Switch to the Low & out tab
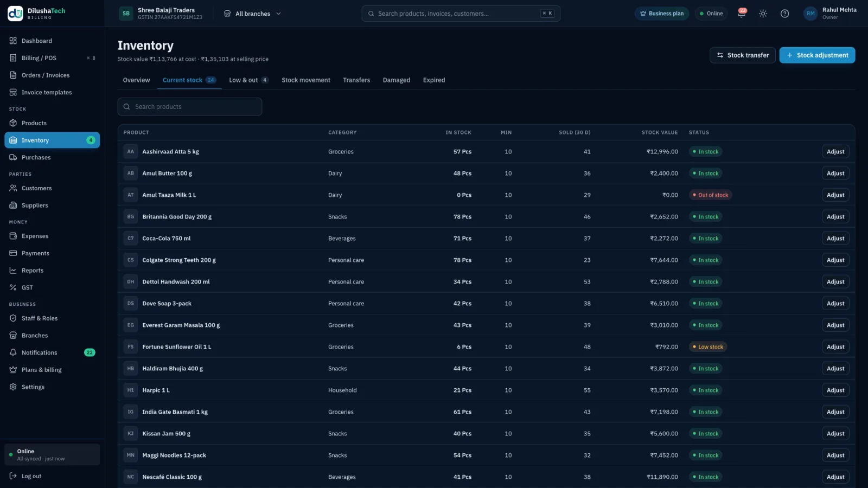Viewport: 868px width, 488px height. click(x=248, y=80)
